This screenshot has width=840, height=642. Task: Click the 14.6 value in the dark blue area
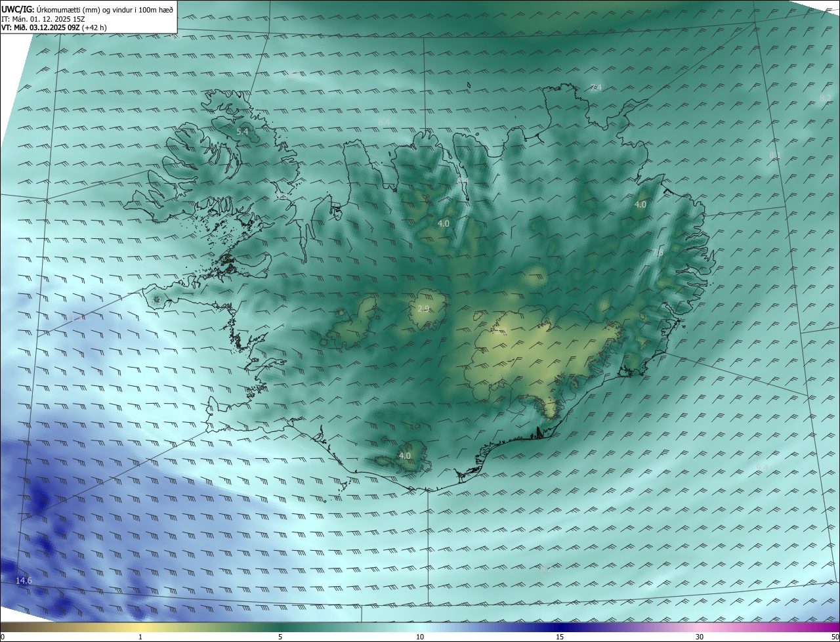pos(24,581)
